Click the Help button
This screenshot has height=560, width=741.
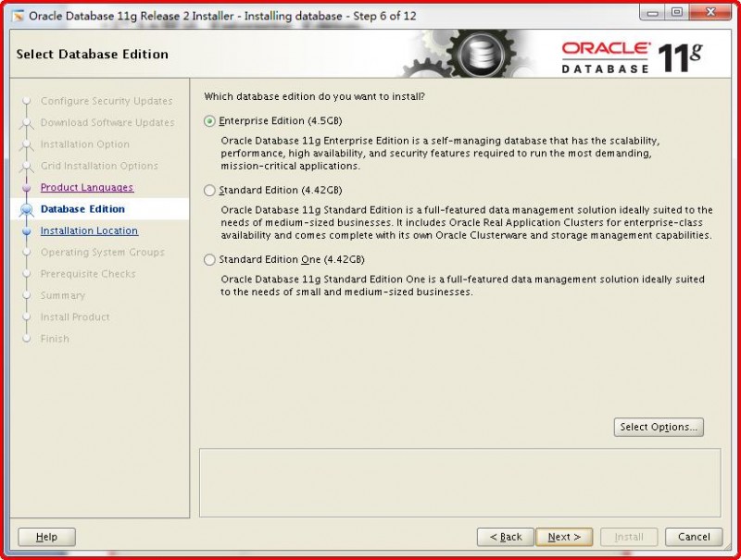pos(46,537)
